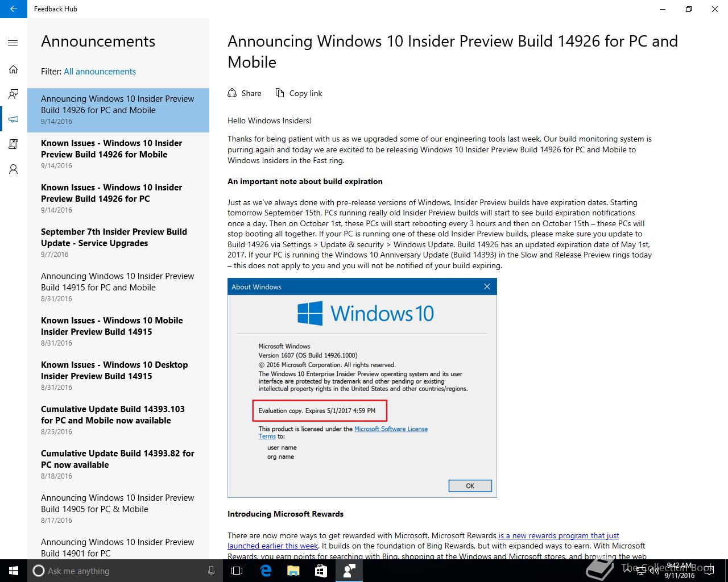This screenshot has height=582, width=728.
Task: Click the About Windows screenshot image
Action: (362, 388)
